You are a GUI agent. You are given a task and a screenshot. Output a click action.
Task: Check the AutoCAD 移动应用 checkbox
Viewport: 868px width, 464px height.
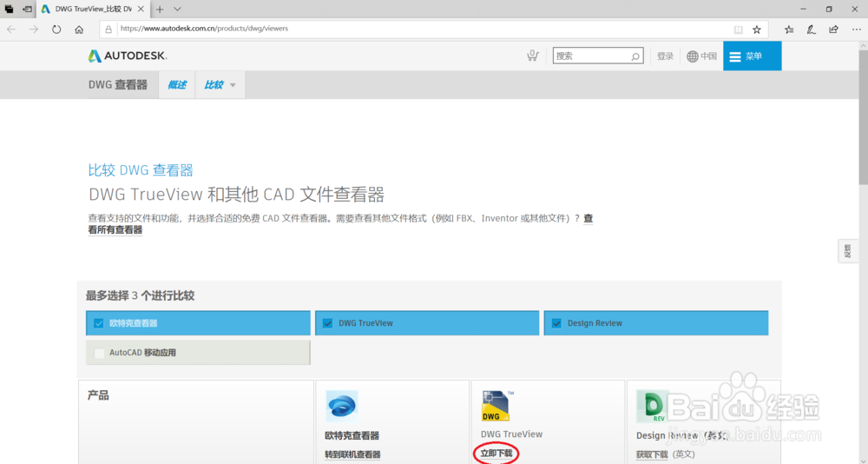(99, 353)
